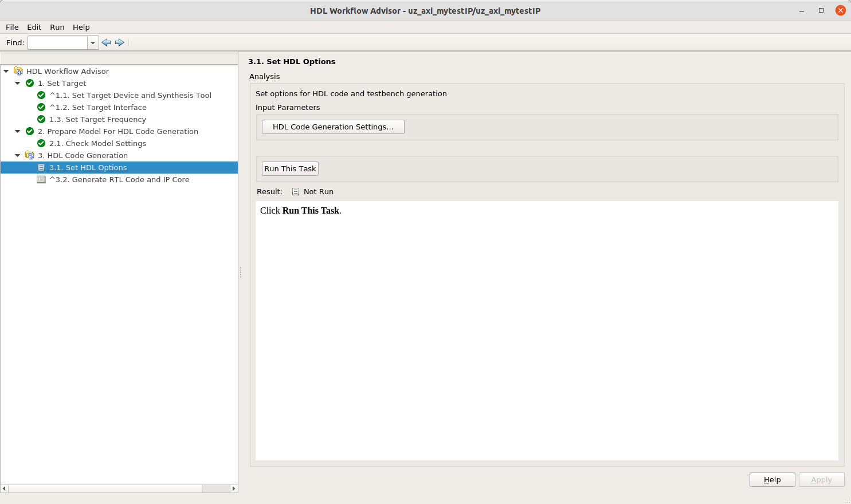The image size is (851, 504).
Task: Click inside the Find text field
Action: [x=57, y=43]
